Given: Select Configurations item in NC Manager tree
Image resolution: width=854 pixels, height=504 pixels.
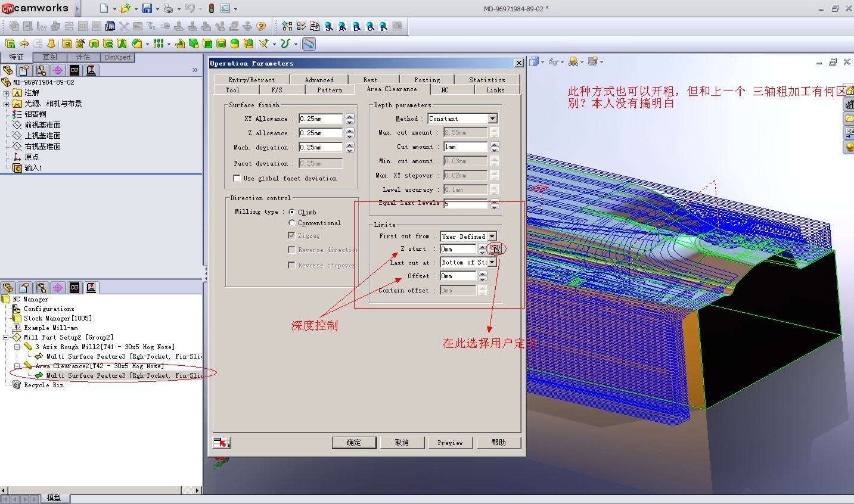Looking at the screenshot, I should click(x=49, y=309).
